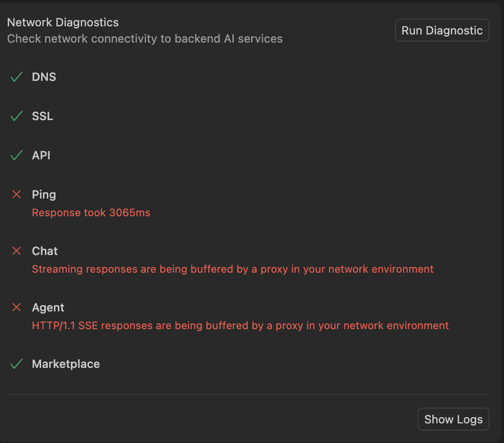Click the 'Streaming responses are being buffered' error
This screenshot has width=504, height=443.
(x=233, y=269)
